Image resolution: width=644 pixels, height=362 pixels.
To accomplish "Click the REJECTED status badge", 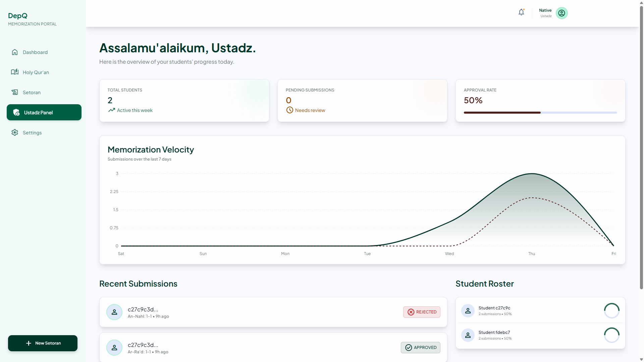I will (422, 312).
